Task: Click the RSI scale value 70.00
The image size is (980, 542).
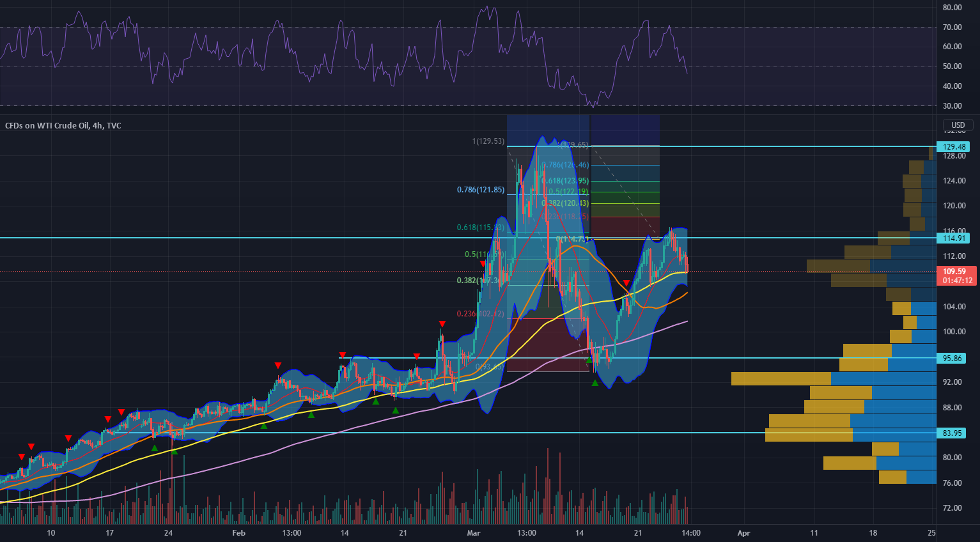Action: (x=953, y=27)
